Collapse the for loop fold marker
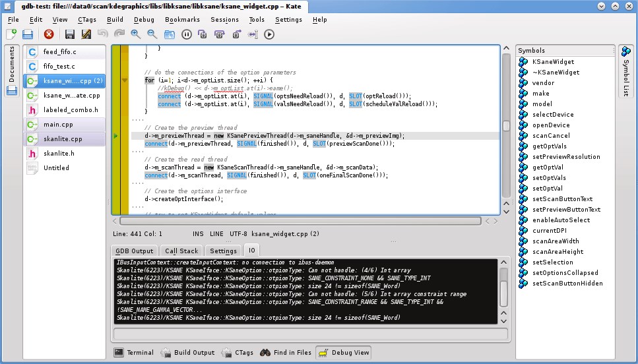The image size is (638, 364). [x=125, y=80]
